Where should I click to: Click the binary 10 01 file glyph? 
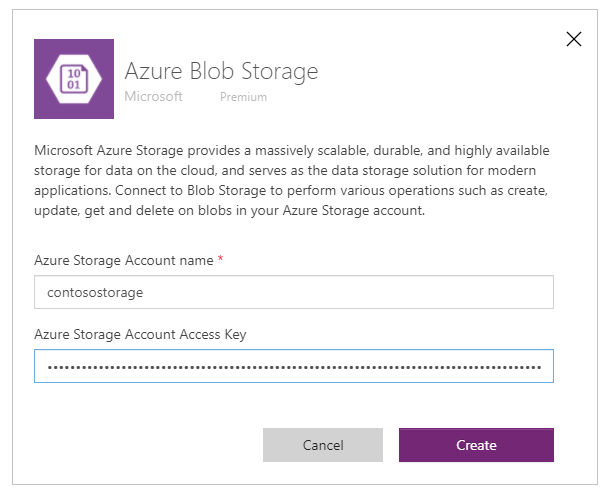tap(74, 79)
